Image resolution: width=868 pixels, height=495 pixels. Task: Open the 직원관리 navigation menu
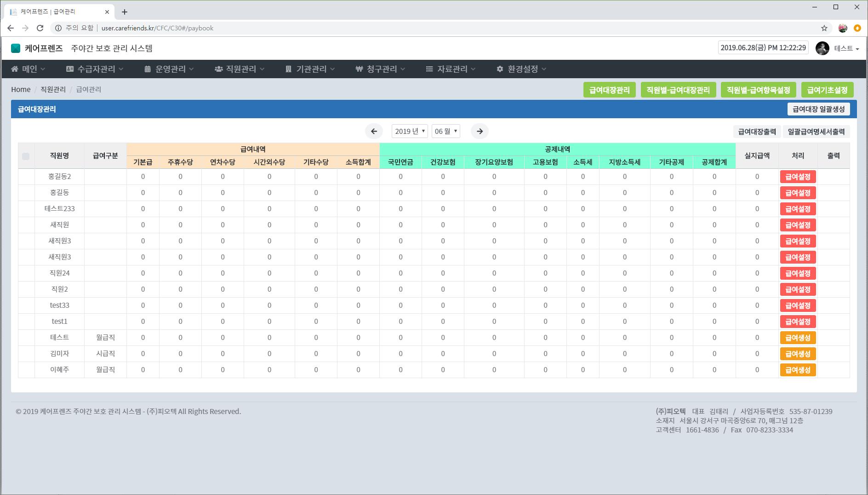pyautogui.click(x=240, y=69)
